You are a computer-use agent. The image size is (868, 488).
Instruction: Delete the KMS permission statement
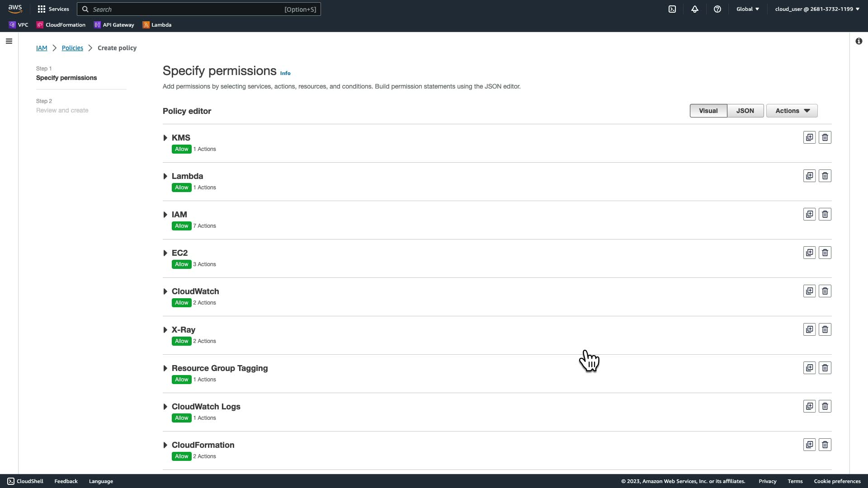tap(825, 137)
